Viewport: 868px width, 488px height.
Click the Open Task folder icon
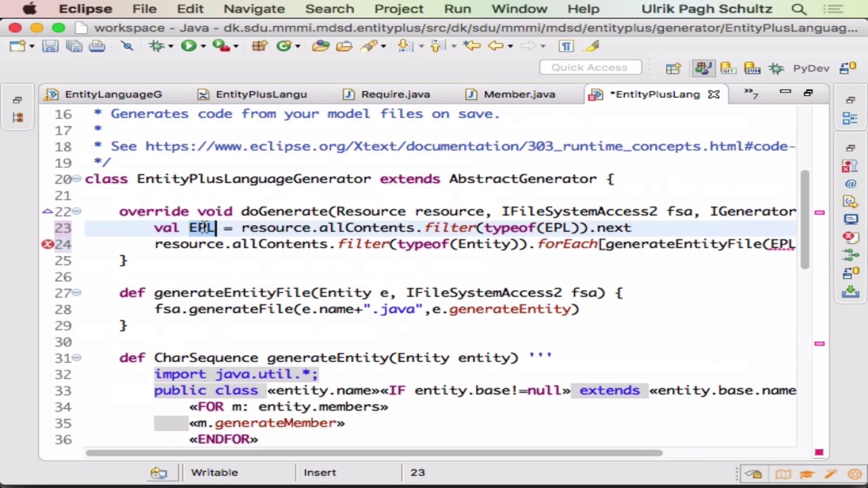point(344,46)
